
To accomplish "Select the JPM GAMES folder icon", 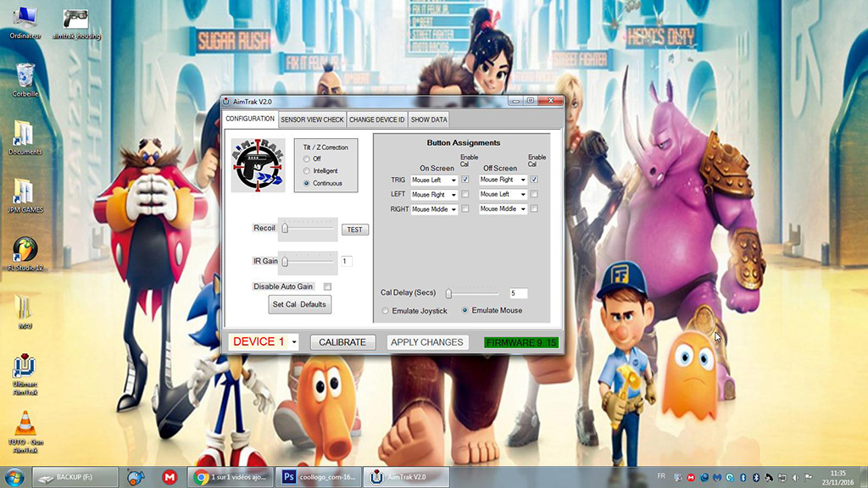I will pos(25,196).
